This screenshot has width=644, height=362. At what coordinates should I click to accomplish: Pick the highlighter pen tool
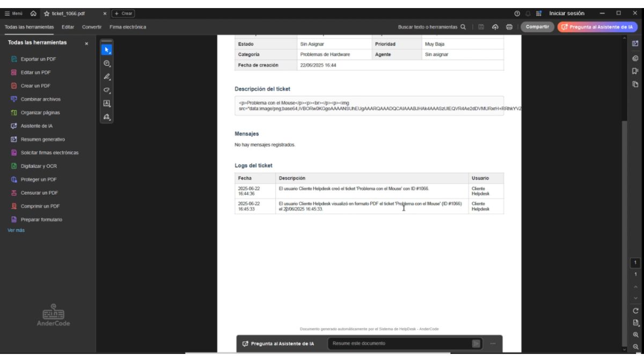107,77
